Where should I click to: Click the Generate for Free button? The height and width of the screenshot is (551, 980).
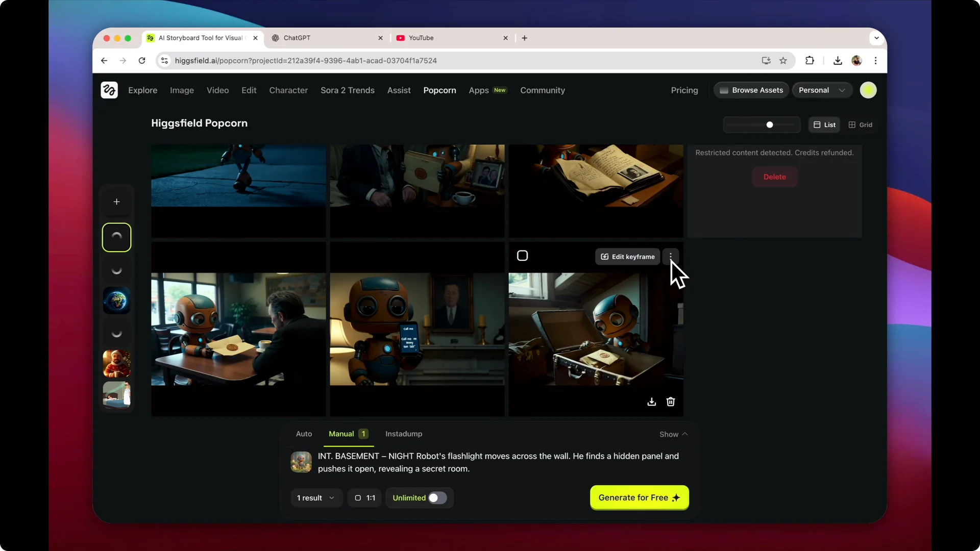tap(639, 497)
